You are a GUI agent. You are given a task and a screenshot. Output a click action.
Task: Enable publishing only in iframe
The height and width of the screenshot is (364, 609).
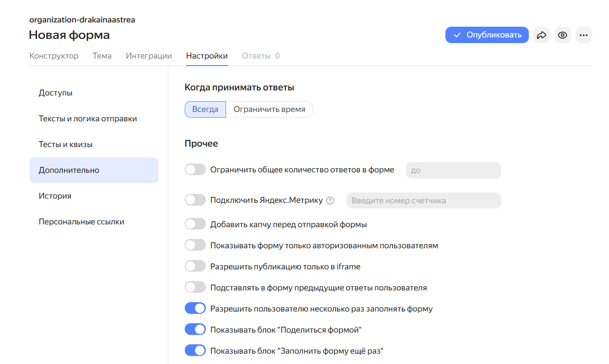pyautogui.click(x=195, y=266)
